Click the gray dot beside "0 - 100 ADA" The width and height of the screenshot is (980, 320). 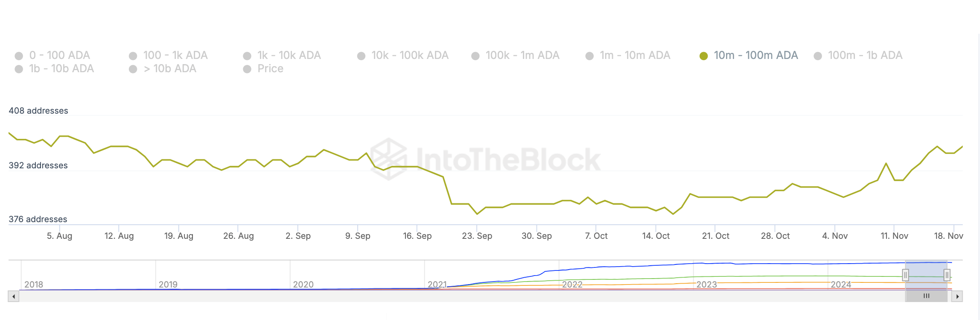pos(19,55)
